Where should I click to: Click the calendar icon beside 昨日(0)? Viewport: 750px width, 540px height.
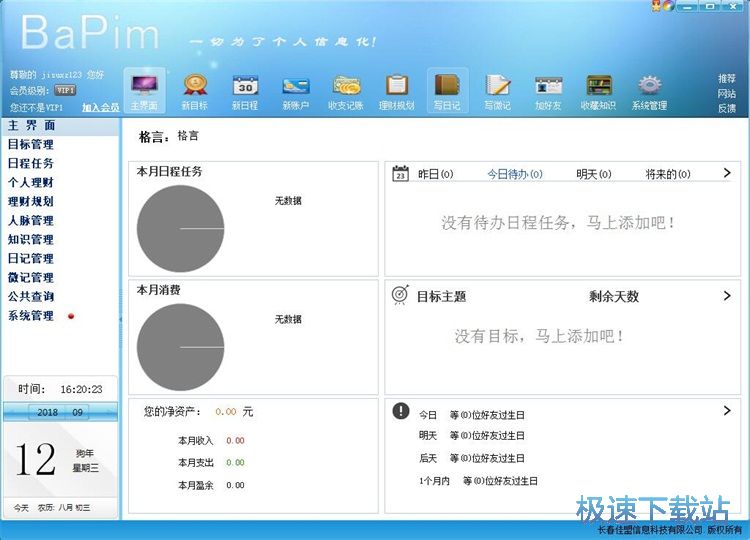[x=400, y=174]
